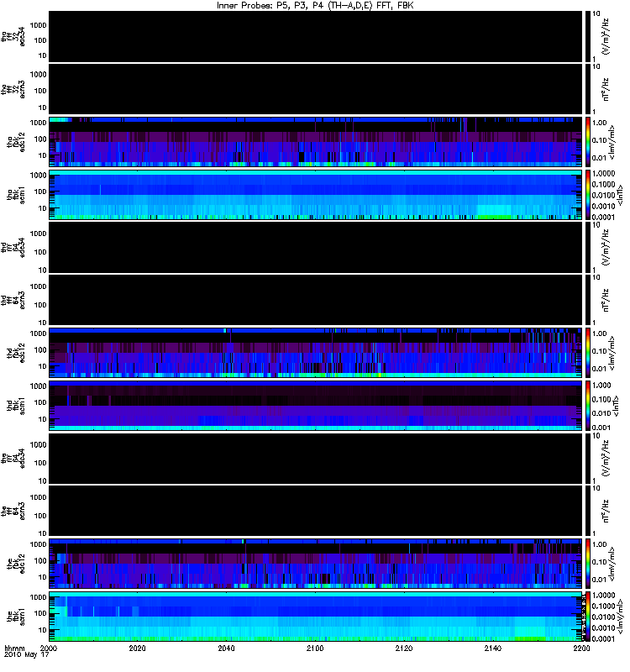Viewport: 630px width, 672px height.
Task: Click the 'hhmm' axis unit label
Action: tap(14, 648)
